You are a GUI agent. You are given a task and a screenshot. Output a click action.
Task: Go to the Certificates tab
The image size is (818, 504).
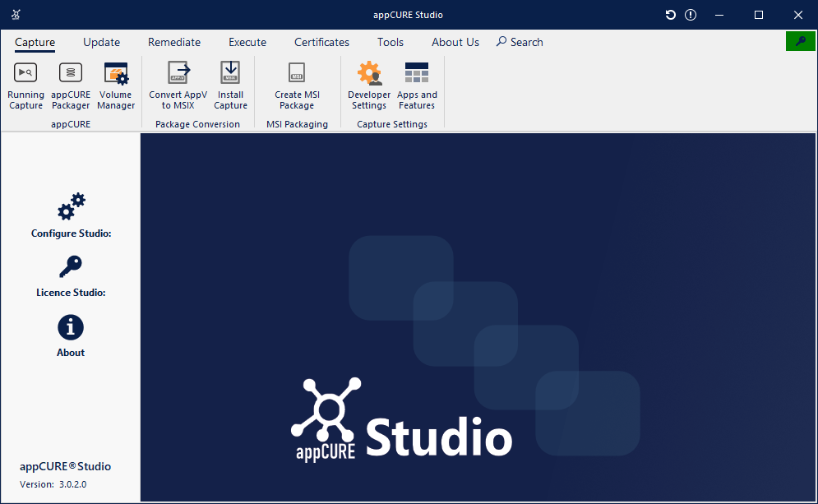click(322, 42)
